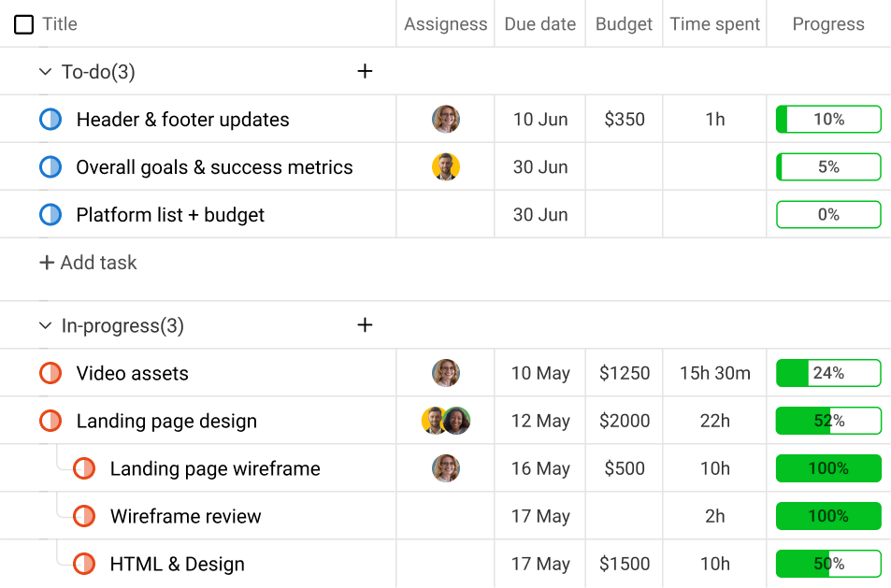Toggle completion status of HTML & Design
Image resolution: width=891 pixels, height=588 pixels.
(x=84, y=563)
